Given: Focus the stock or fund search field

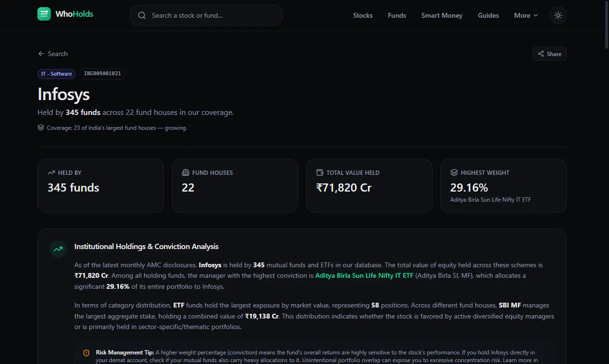Looking at the screenshot, I should 206,15.
